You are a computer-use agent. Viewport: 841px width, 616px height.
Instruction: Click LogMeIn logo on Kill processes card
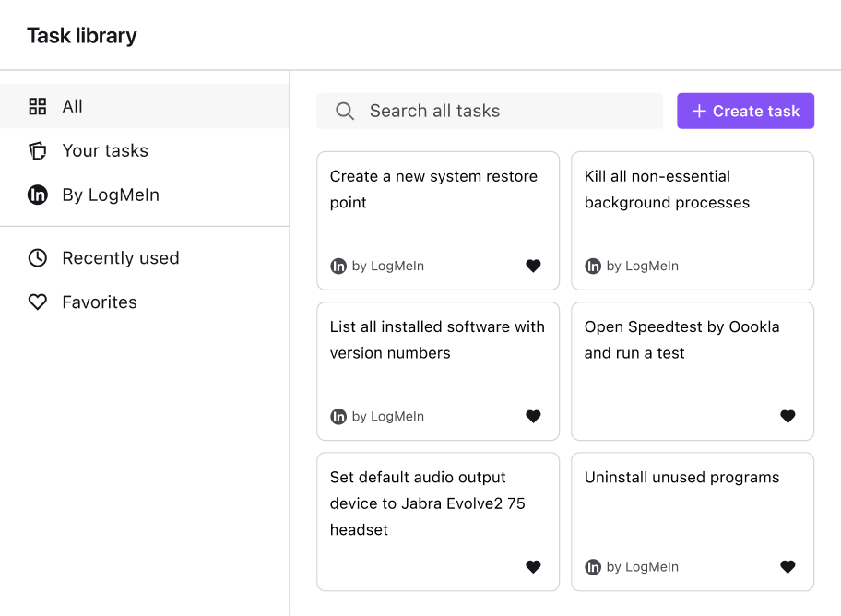[593, 267]
